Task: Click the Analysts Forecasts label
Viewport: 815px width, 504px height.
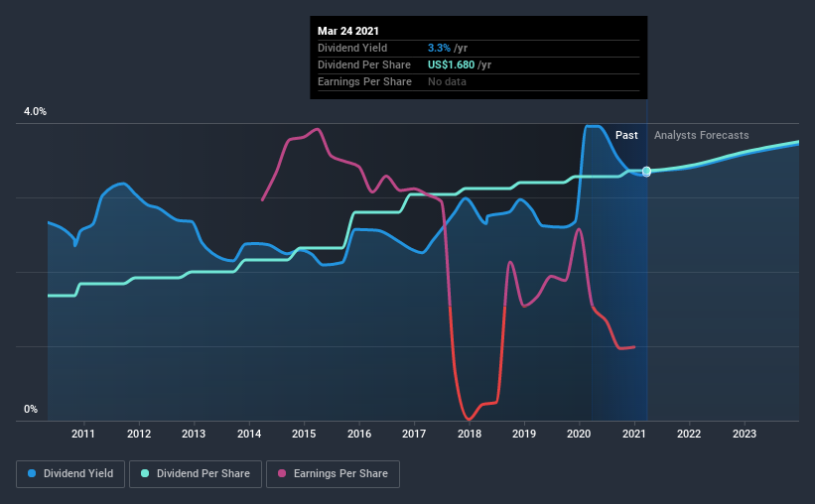Action: coord(701,135)
